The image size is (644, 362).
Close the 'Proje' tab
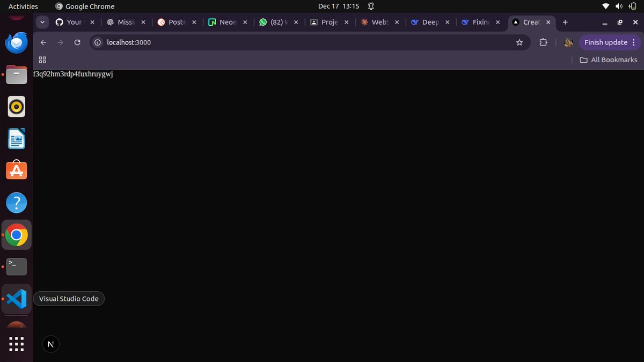(347, 22)
